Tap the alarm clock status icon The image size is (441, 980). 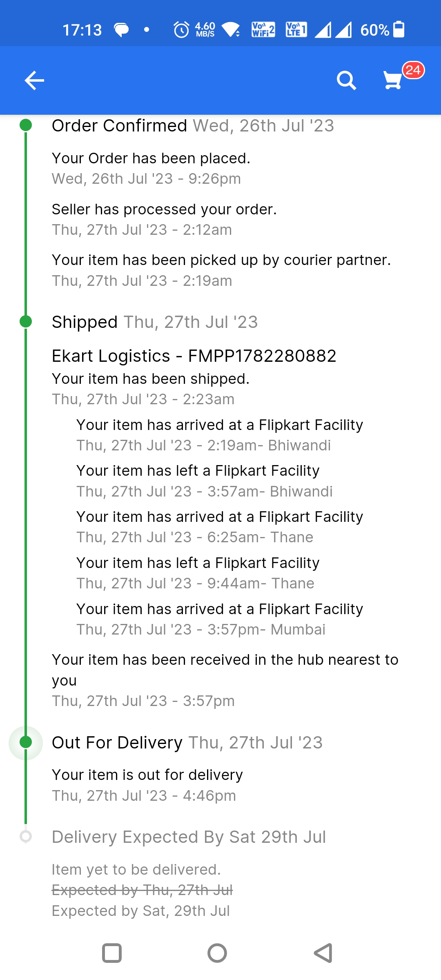tap(181, 30)
